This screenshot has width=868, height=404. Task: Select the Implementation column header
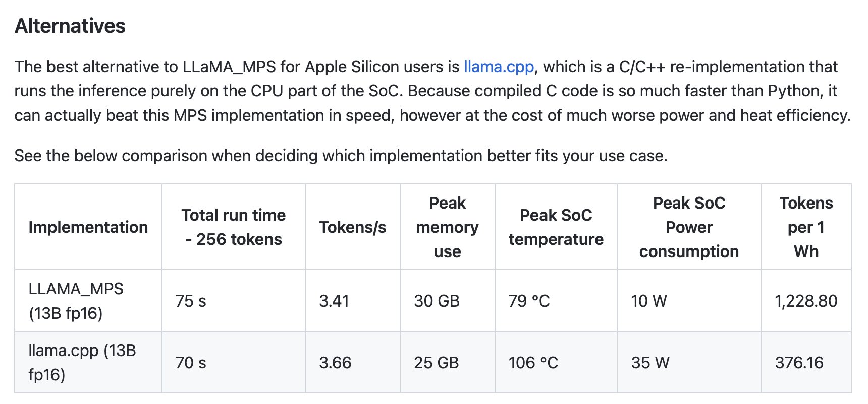(88, 227)
